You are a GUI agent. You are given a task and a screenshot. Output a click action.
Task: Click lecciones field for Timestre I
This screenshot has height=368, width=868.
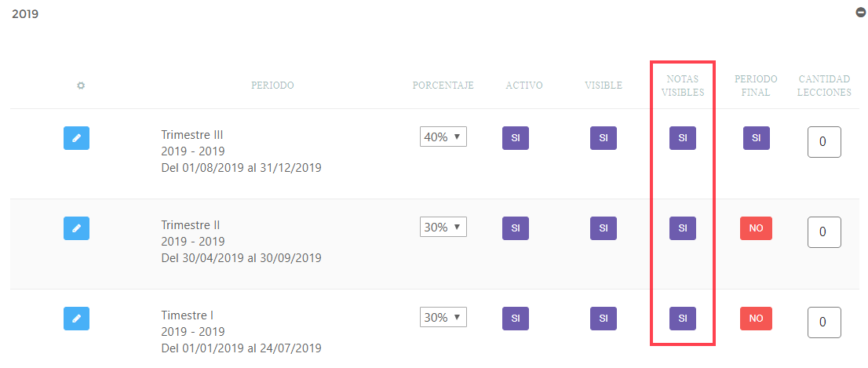[x=824, y=322]
